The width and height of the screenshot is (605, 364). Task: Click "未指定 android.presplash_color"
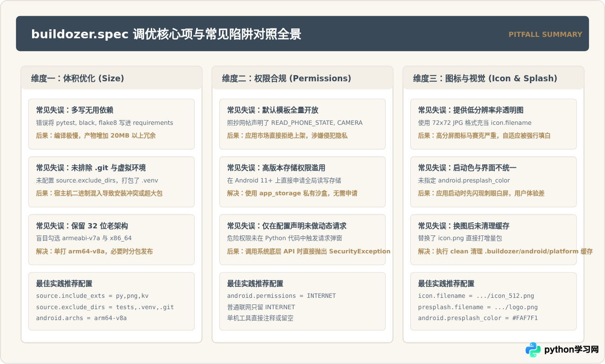click(464, 181)
